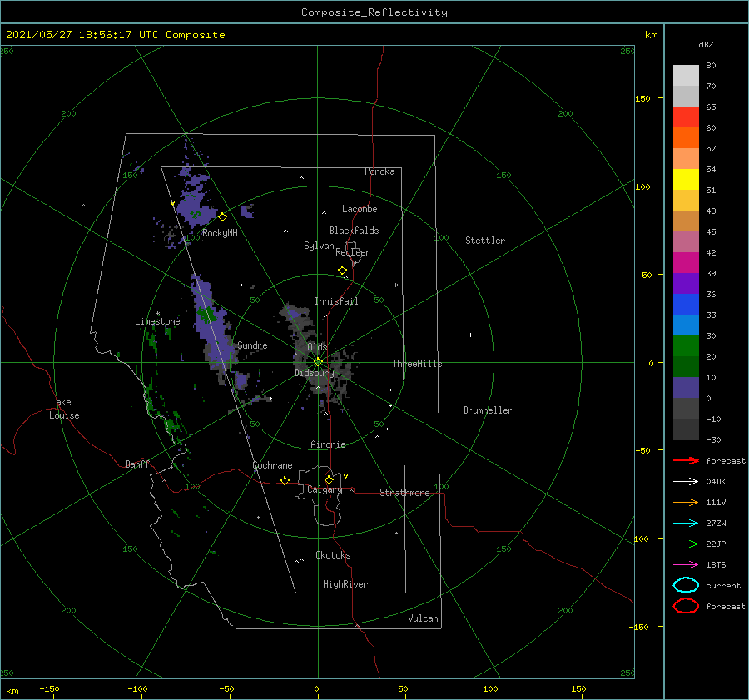Click the Banff town label

point(137,464)
